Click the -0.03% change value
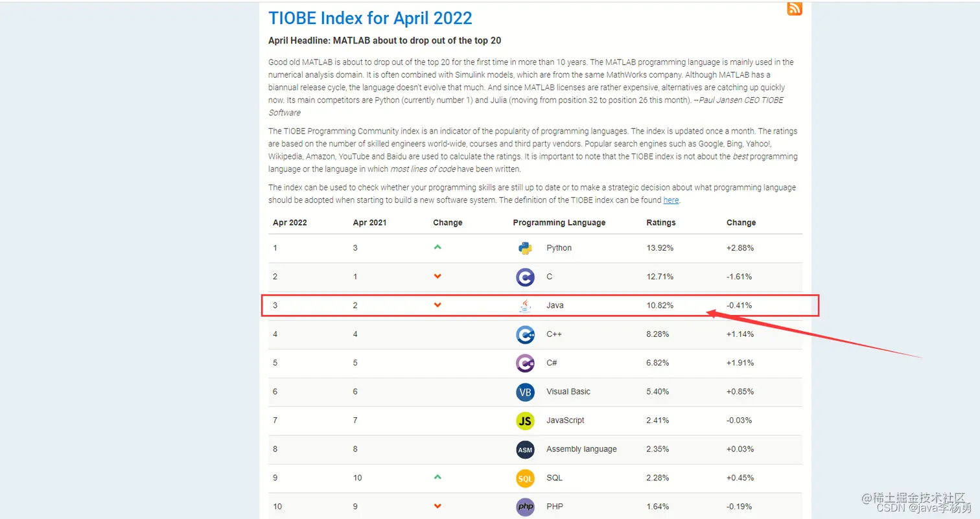The image size is (980, 519). pos(740,421)
